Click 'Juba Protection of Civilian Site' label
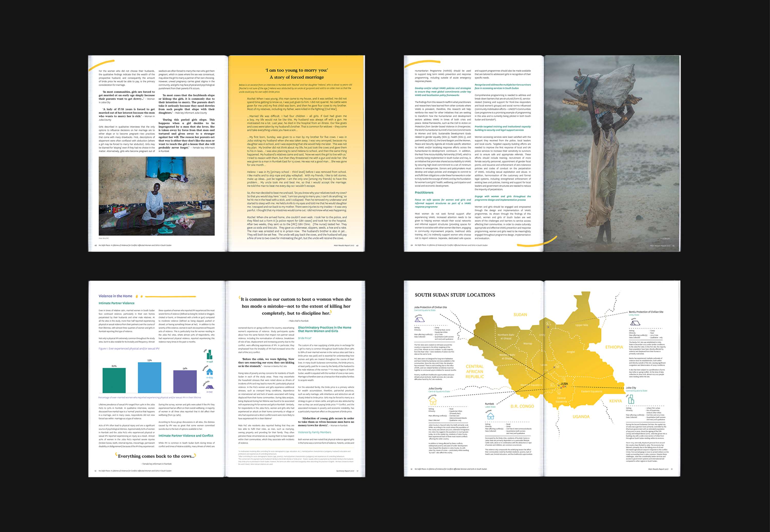This screenshot has height=532, width=770. 430,307
